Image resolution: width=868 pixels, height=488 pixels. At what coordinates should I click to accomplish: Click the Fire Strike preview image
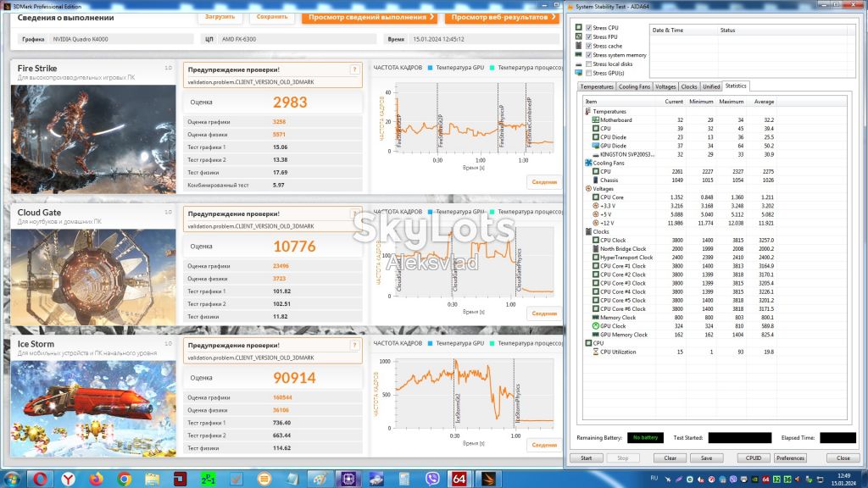pyautogui.click(x=93, y=139)
